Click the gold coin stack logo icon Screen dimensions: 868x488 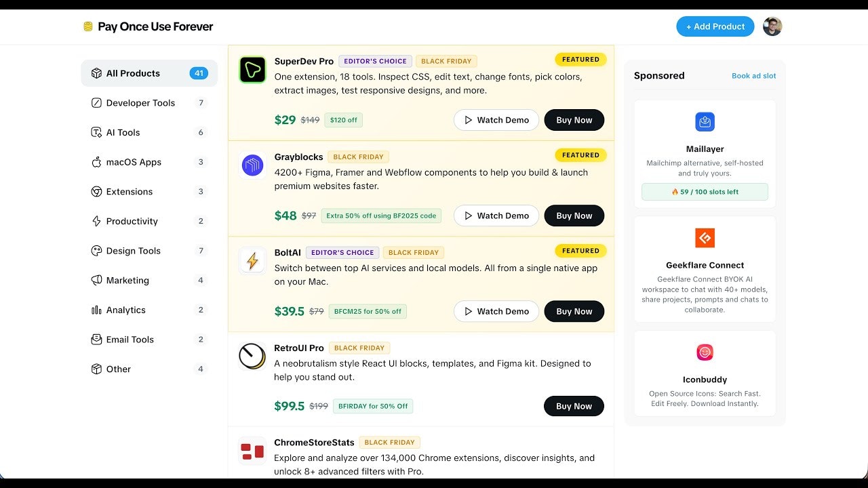(87, 26)
